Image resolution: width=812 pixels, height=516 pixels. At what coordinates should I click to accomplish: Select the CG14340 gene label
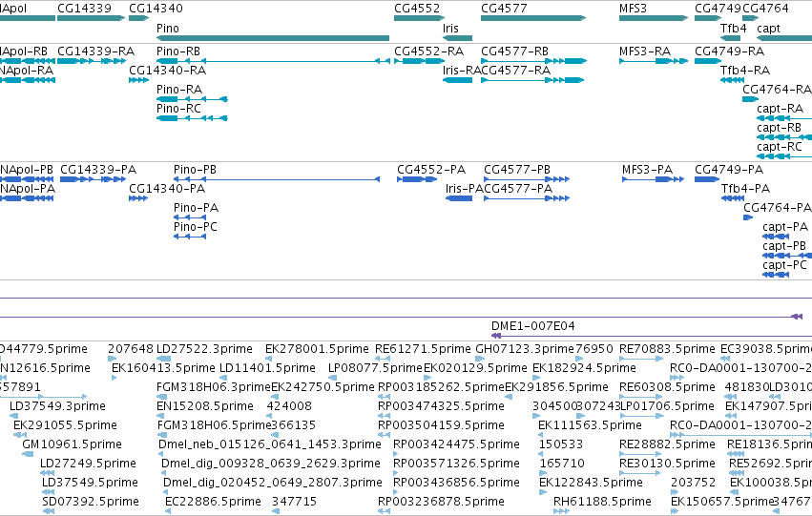point(156,9)
